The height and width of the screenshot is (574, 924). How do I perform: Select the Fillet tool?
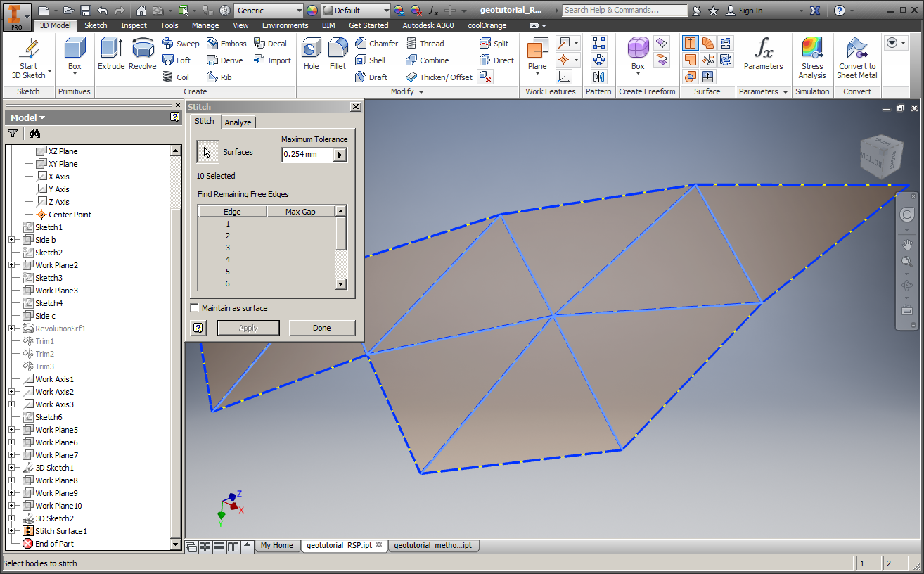pyautogui.click(x=338, y=54)
